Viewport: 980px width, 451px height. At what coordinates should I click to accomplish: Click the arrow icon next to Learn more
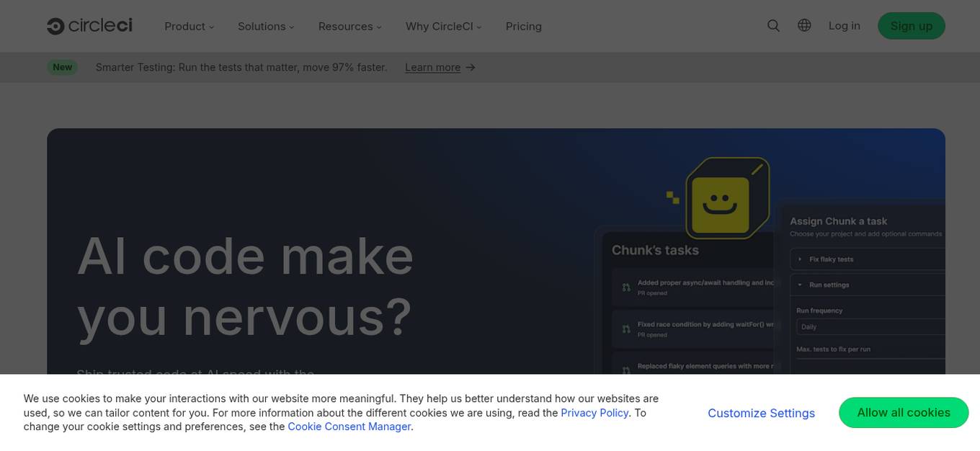click(x=471, y=67)
